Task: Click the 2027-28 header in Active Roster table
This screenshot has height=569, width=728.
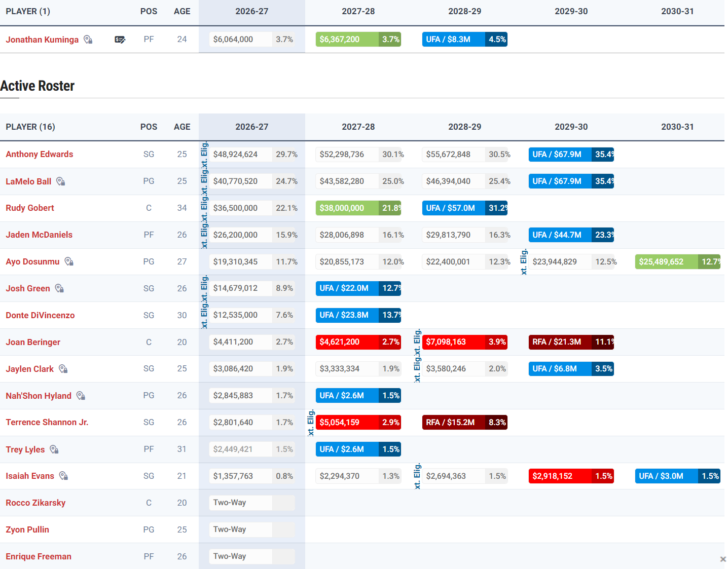Action: click(358, 127)
